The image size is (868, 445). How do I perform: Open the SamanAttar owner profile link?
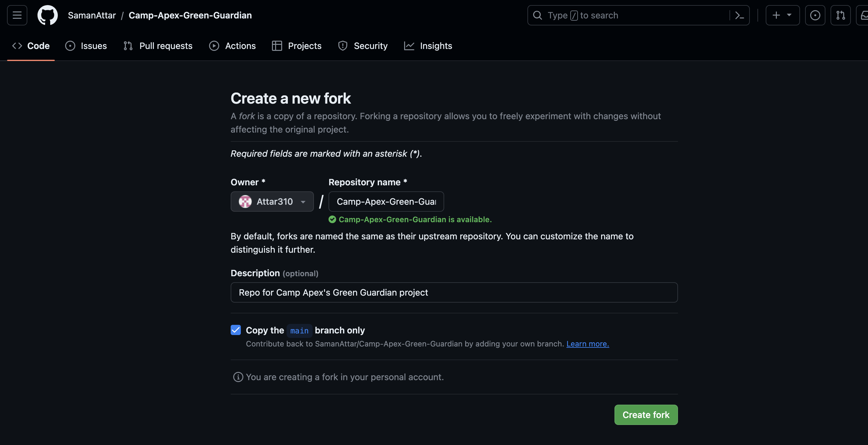click(92, 15)
